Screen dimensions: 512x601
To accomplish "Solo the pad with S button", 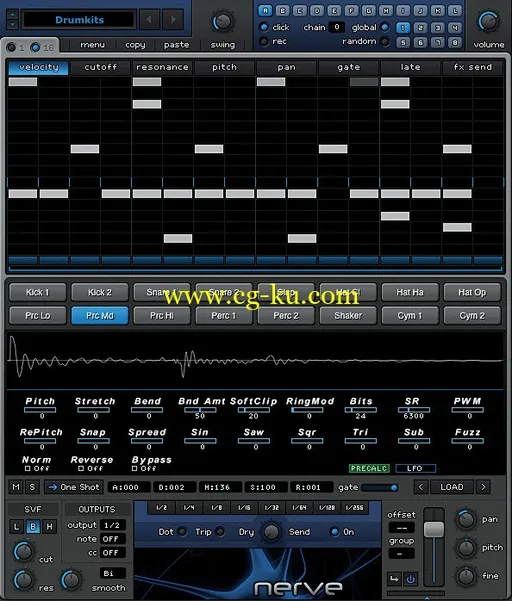I will (32, 487).
